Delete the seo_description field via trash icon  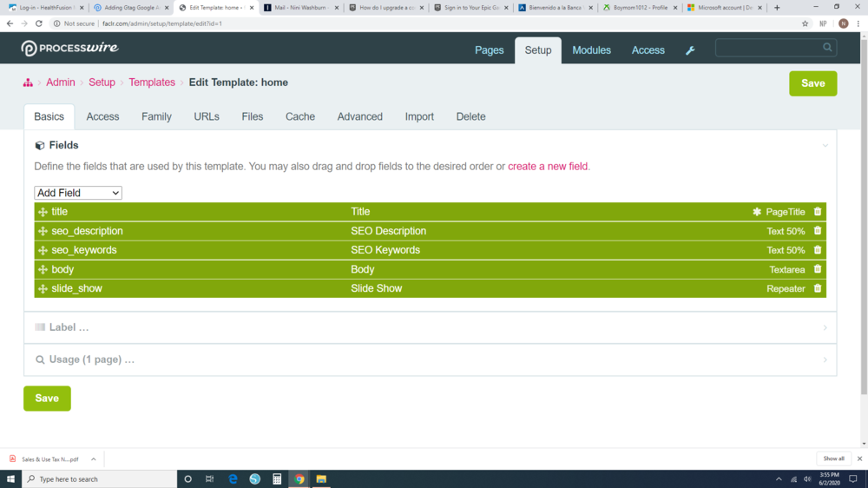[x=818, y=231]
